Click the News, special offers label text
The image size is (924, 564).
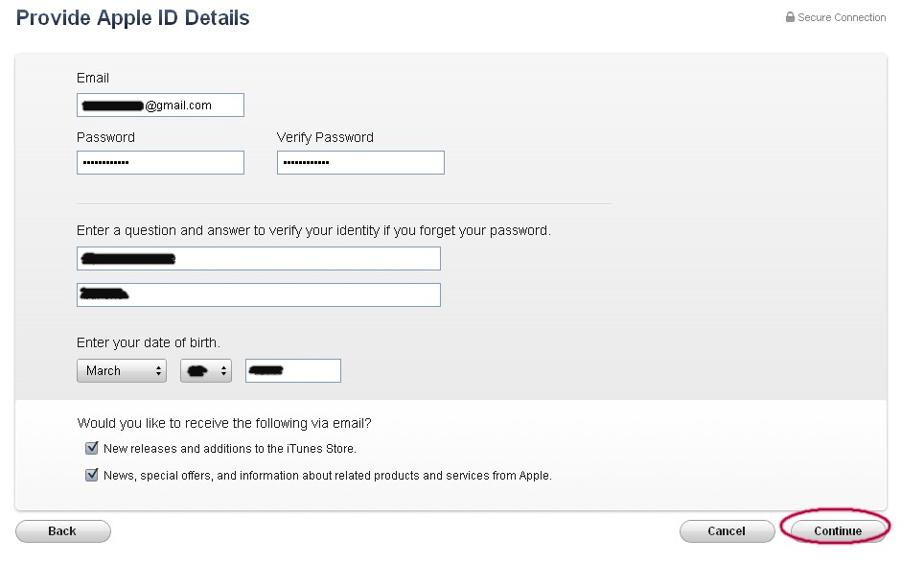(x=328, y=476)
